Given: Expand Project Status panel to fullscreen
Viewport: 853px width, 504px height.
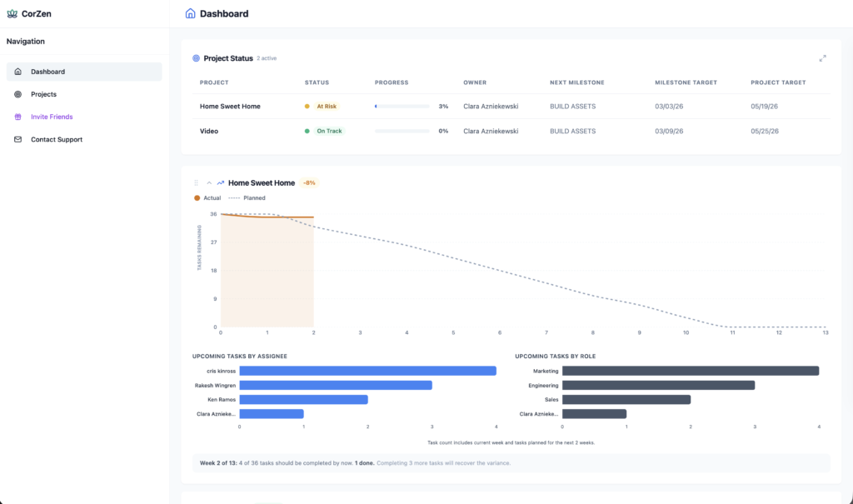Looking at the screenshot, I should click(x=822, y=58).
